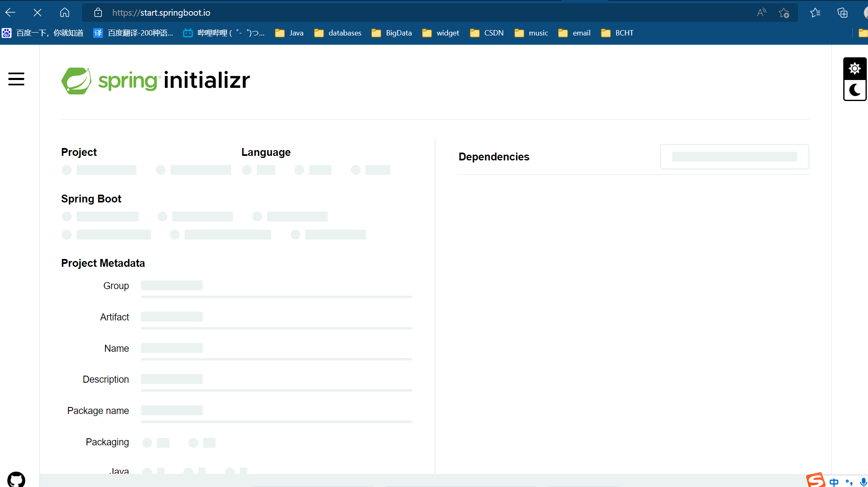
Task: Switch to light theme sun icon
Action: pos(855,68)
